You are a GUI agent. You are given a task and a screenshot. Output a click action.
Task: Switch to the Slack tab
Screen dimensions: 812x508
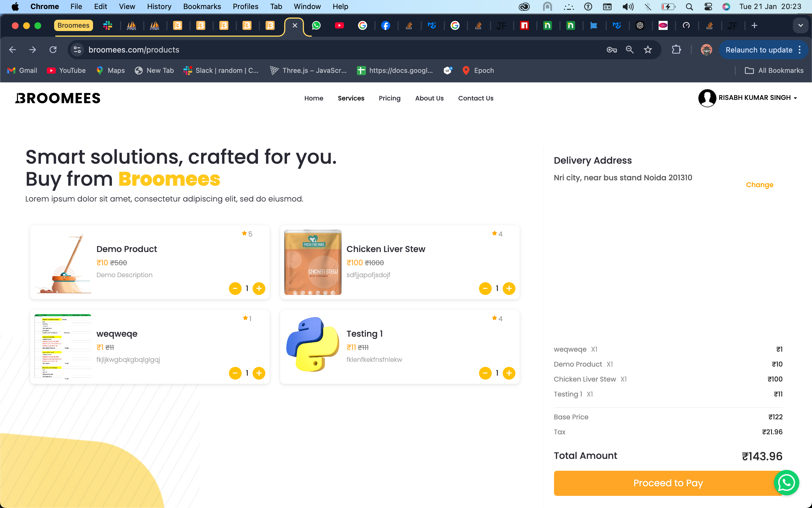pos(108,25)
